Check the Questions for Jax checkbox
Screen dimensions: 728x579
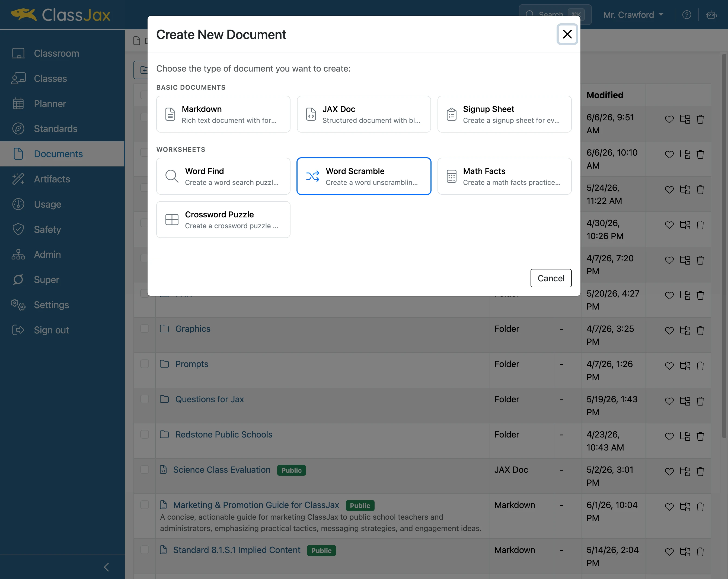click(x=145, y=399)
